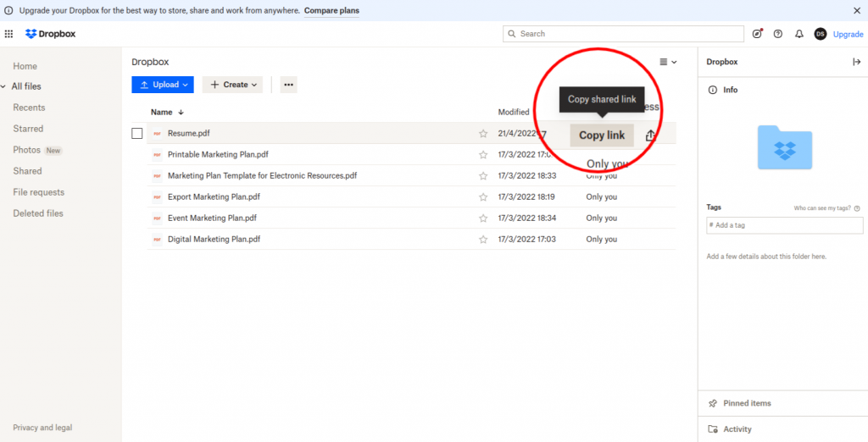Collapse the details panel with arrow icon
Image resolution: width=868 pixels, height=442 pixels.
[856, 62]
